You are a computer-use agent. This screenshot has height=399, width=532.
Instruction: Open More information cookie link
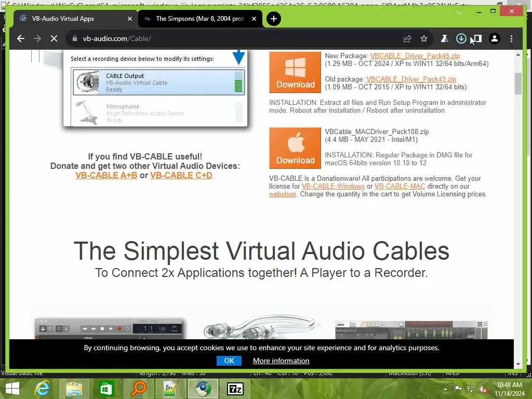[x=281, y=361]
